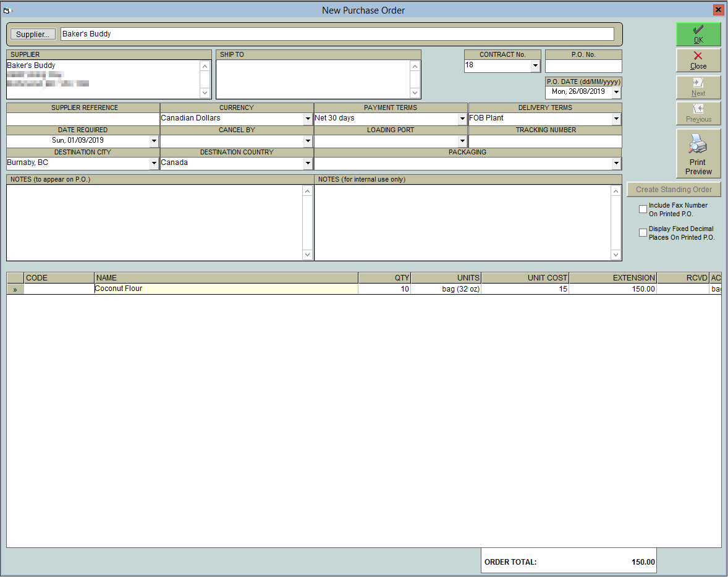Click the P.O. No. input field

click(583, 66)
